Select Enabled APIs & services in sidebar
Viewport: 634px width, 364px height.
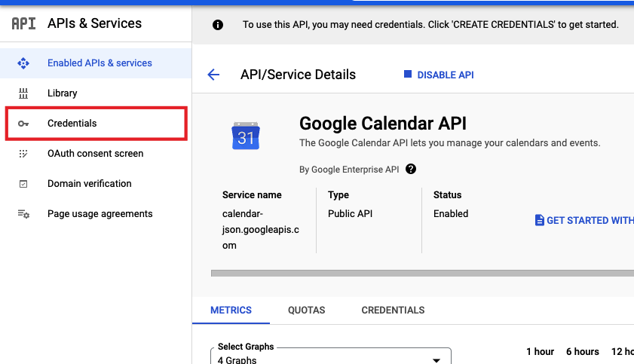96,63
